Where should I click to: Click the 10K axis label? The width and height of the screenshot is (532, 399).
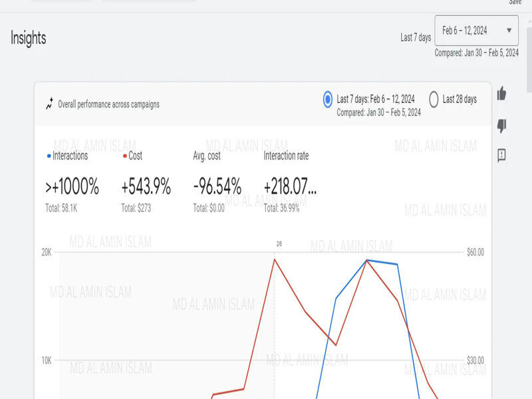tap(47, 360)
